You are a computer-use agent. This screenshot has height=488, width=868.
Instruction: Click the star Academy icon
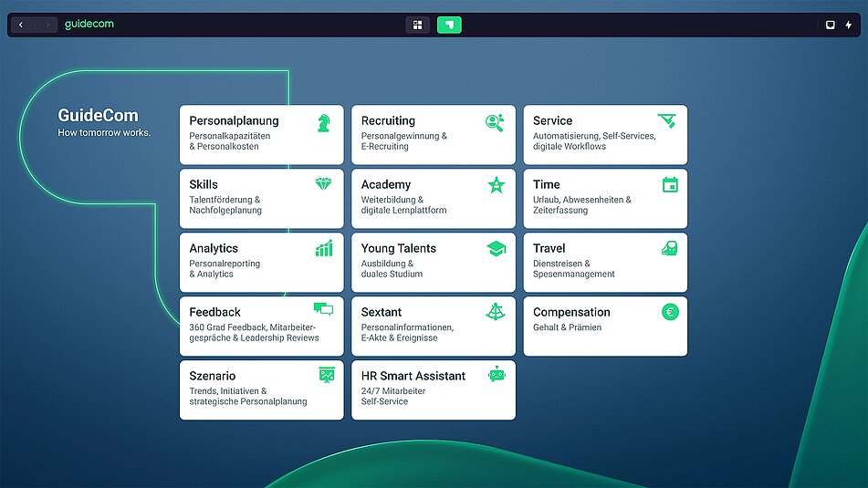(497, 185)
